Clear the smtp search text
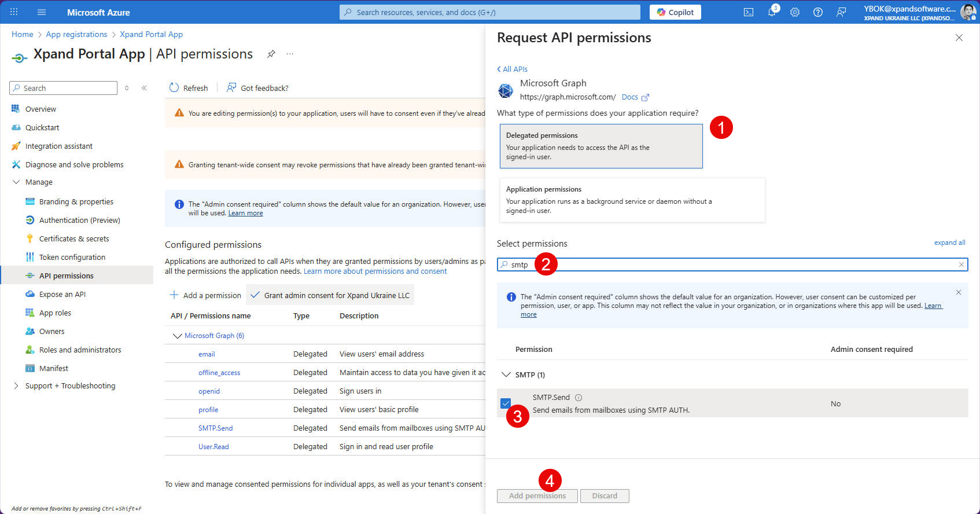 pos(961,265)
